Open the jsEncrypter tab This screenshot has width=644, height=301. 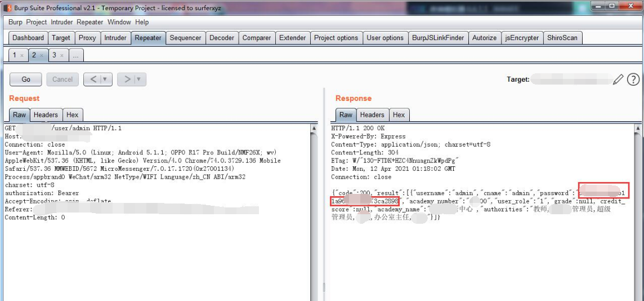point(522,38)
